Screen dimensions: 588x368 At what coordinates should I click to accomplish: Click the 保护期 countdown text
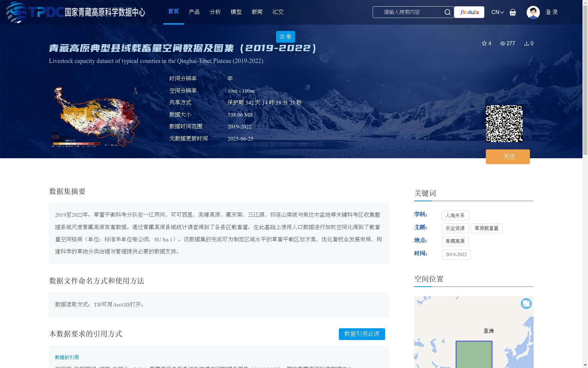click(x=265, y=103)
